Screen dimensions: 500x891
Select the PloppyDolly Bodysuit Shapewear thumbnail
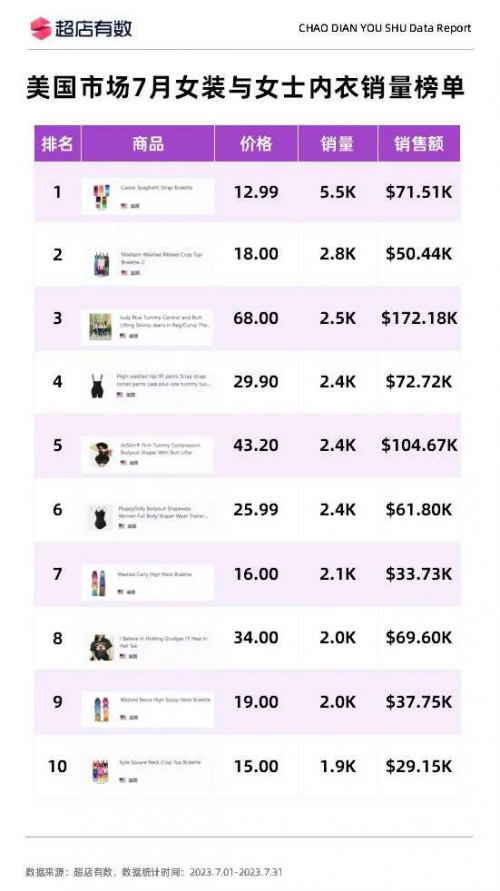coord(100,517)
